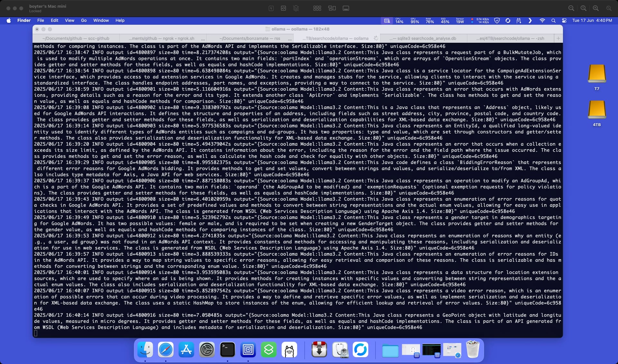
Task: Open the Apple menu
Action: [x=9, y=21]
